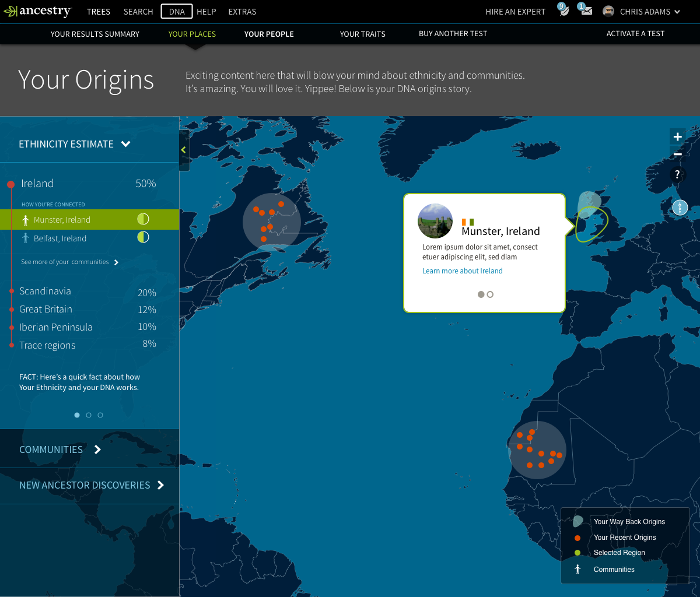This screenshot has height=597, width=700.
Task: Click See more of your communities
Action: click(65, 262)
